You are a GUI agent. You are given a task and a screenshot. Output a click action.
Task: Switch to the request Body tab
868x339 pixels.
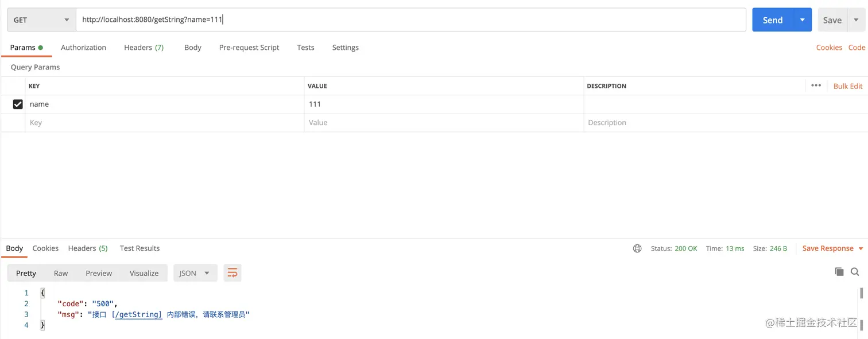(x=193, y=48)
